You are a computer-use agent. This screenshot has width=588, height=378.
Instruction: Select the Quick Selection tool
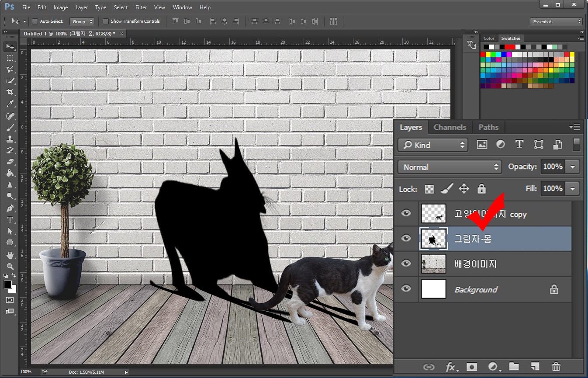pyautogui.click(x=10, y=81)
